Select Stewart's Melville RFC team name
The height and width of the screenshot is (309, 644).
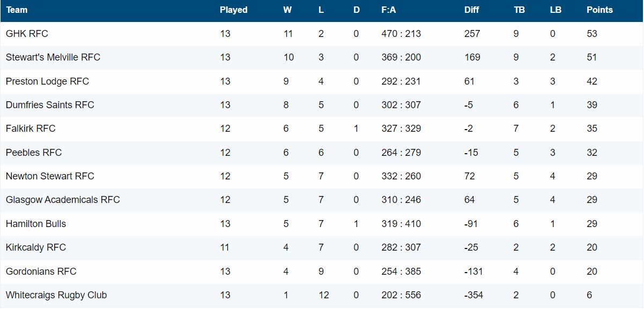pos(53,57)
